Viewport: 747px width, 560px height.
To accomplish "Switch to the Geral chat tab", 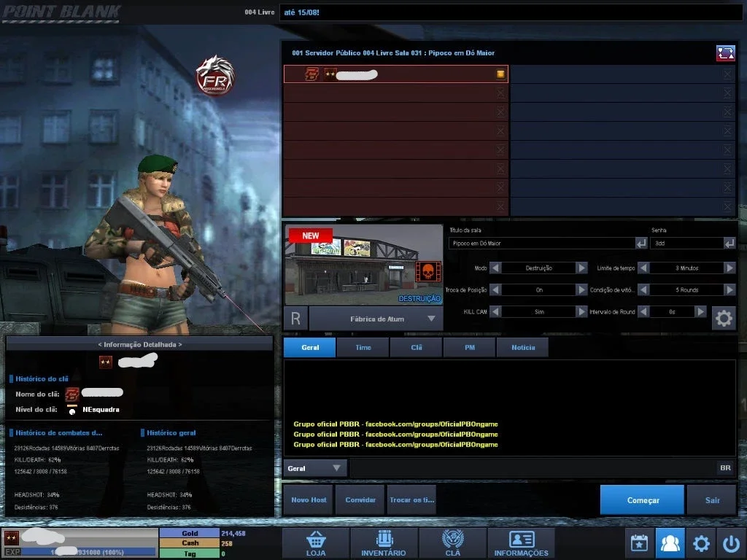I will click(x=309, y=347).
